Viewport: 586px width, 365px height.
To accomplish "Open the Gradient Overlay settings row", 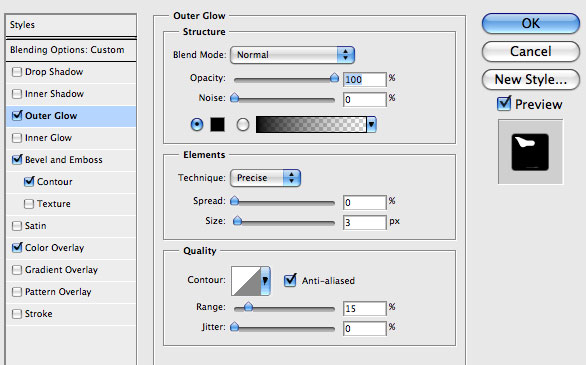I will [71, 270].
